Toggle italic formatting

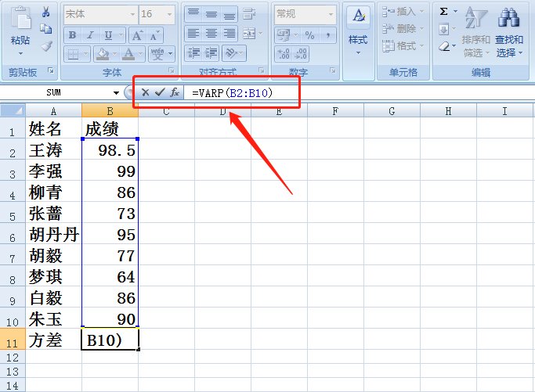click(90, 34)
